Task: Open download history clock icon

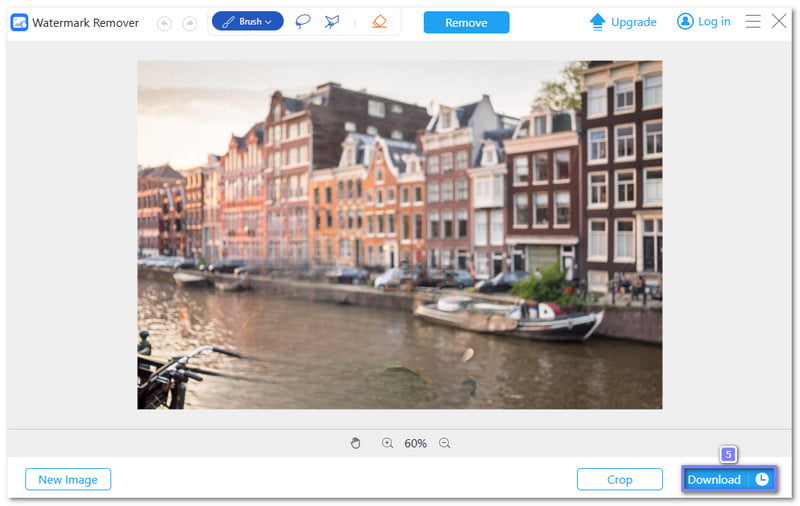Action: coord(762,479)
